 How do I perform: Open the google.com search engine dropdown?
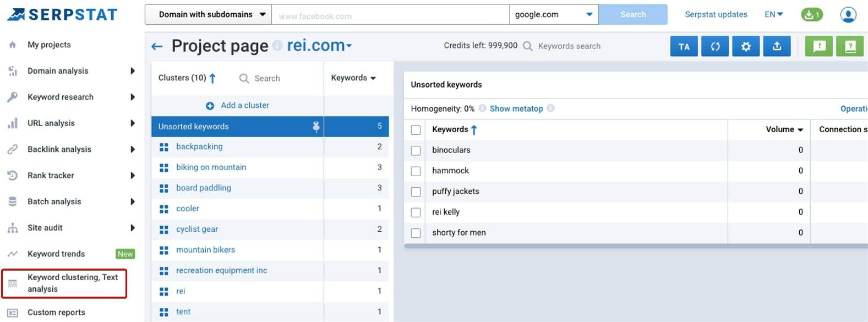tap(554, 14)
